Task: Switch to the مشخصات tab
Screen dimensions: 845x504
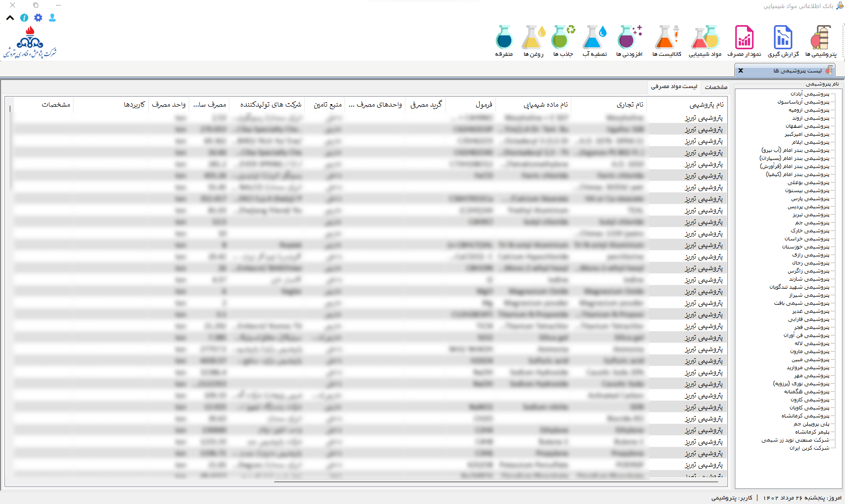Action: (x=716, y=87)
